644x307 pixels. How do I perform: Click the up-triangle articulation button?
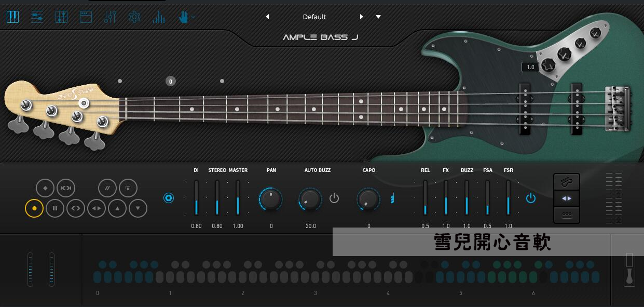[x=117, y=208]
